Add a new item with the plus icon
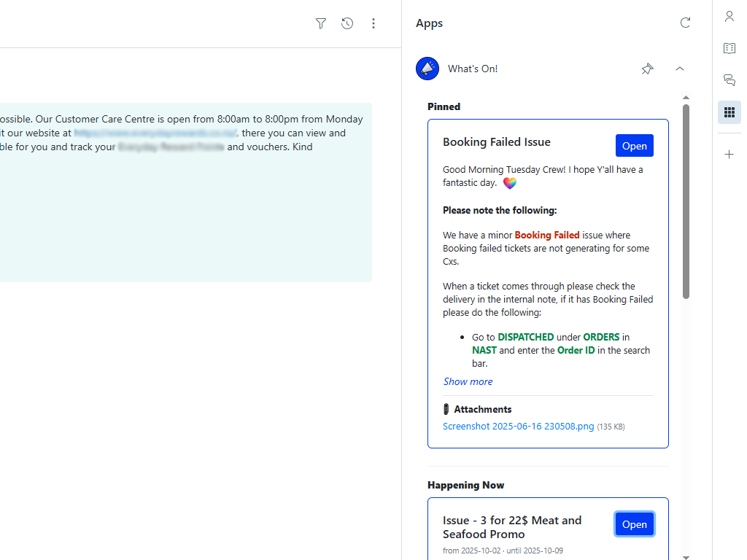 pos(729,154)
